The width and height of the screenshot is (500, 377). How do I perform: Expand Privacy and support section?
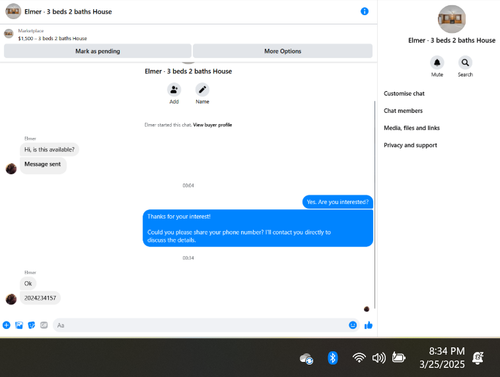click(410, 145)
